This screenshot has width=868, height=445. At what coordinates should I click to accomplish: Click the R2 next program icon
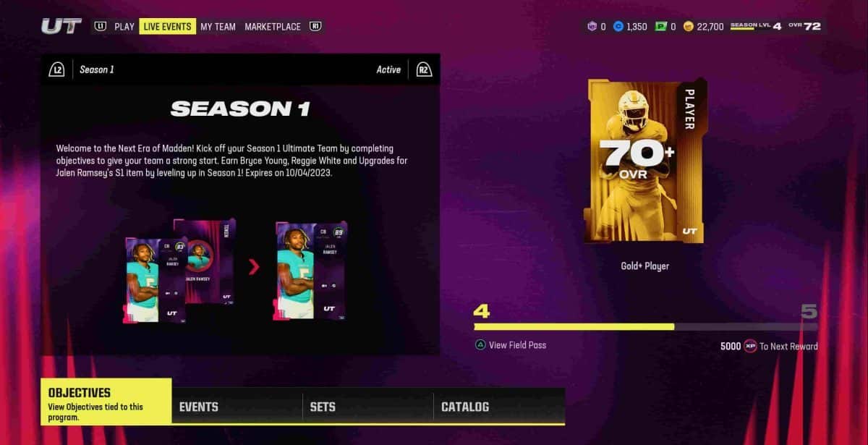(x=423, y=69)
